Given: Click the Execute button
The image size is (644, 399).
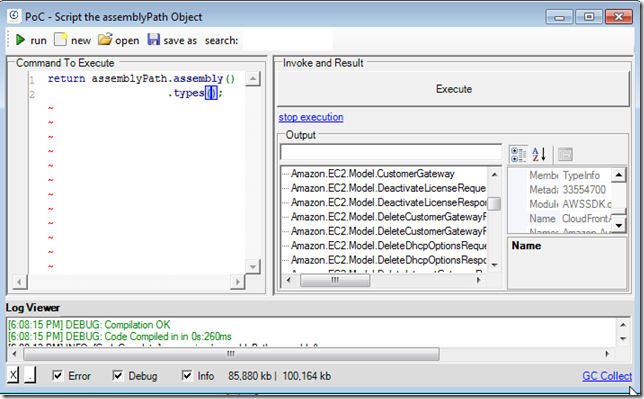Looking at the screenshot, I should pos(453,89).
